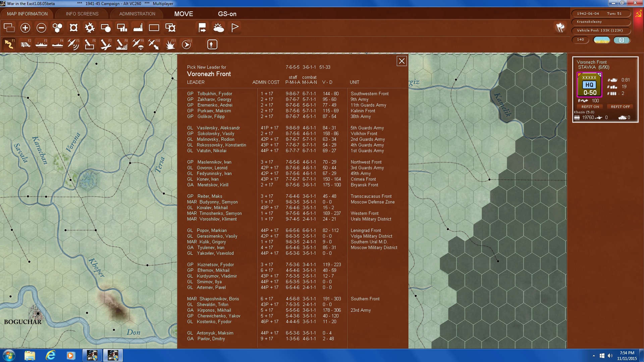Select the F10 air transfer mode icon
The image size is (644, 362).
154,44
